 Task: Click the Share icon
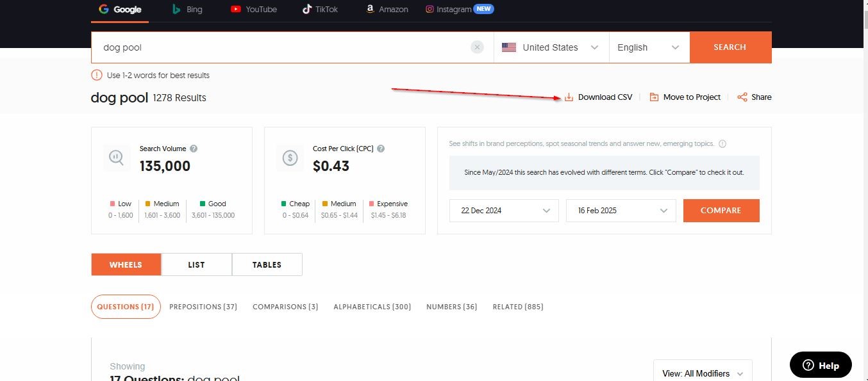(742, 97)
